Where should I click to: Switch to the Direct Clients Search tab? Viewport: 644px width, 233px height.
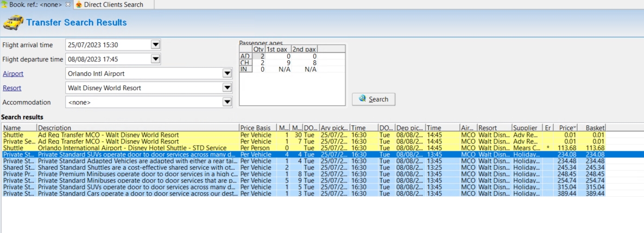click(x=114, y=4)
